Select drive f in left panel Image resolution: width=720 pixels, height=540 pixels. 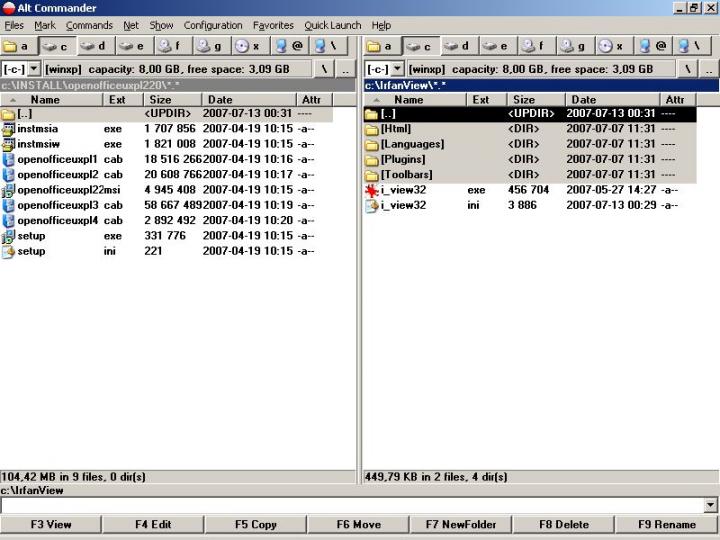[x=171, y=46]
